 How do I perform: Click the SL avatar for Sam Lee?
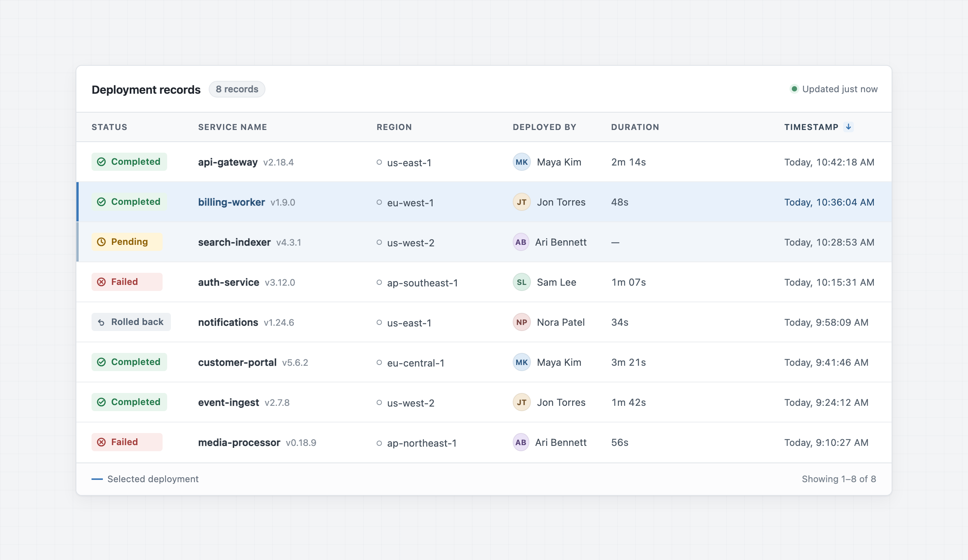521,282
